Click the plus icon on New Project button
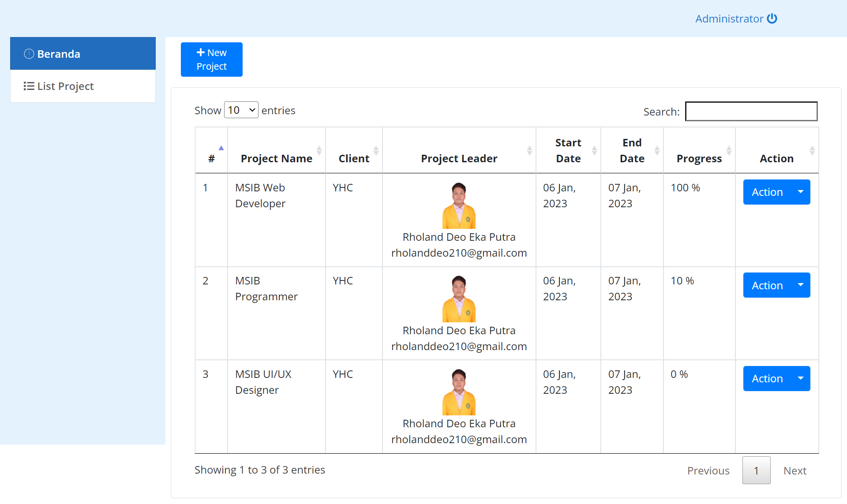 coord(201,52)
